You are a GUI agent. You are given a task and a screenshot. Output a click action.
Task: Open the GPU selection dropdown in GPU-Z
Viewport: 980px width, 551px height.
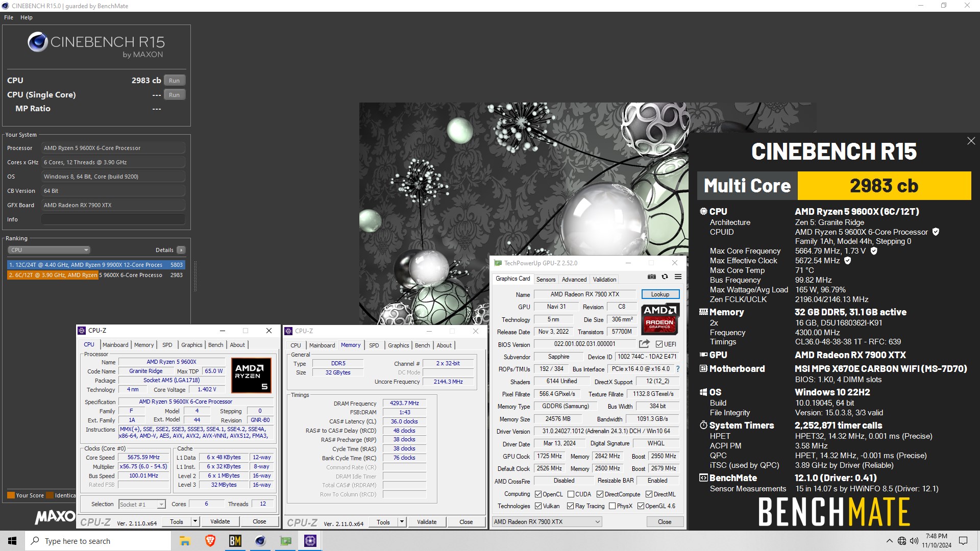coord(547,522)
